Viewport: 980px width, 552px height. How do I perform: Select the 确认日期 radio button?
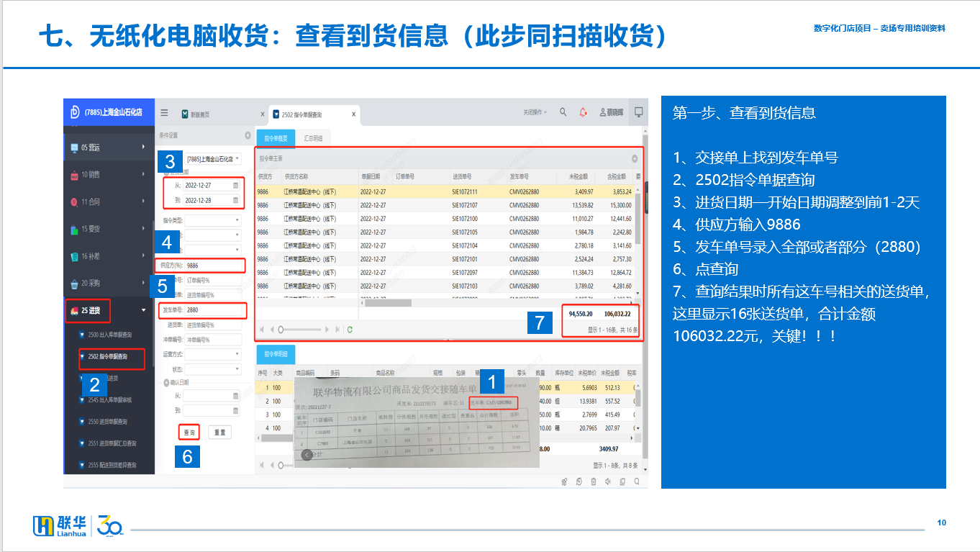coord(167,383)
